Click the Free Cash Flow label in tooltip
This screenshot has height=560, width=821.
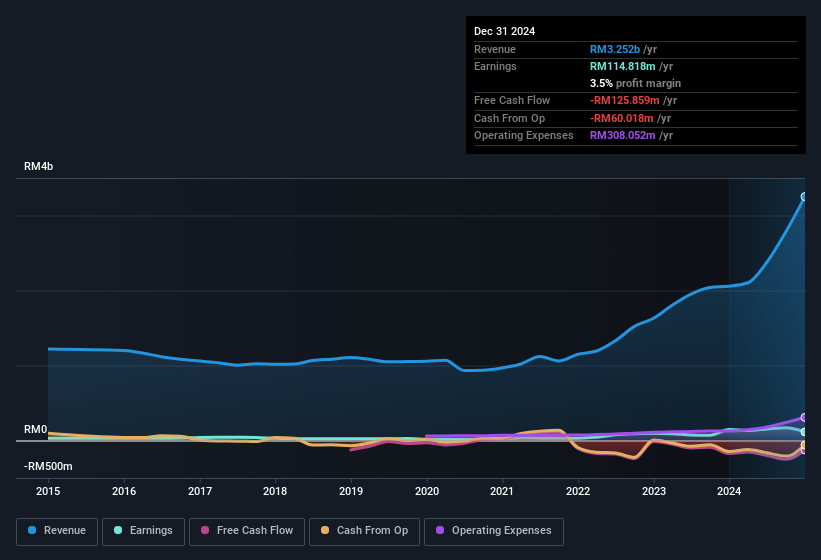pyautogui.click(x=512, y=100)
